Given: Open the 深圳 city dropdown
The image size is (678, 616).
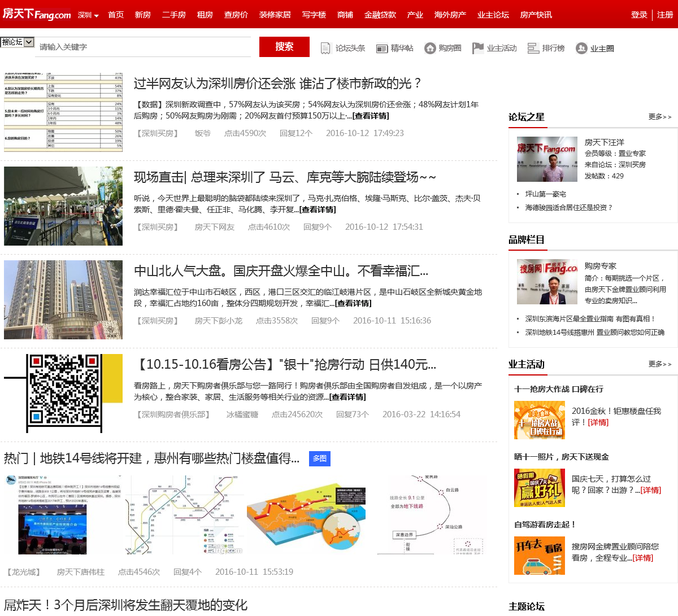Looking at the screenshot, I should point(88,15).
